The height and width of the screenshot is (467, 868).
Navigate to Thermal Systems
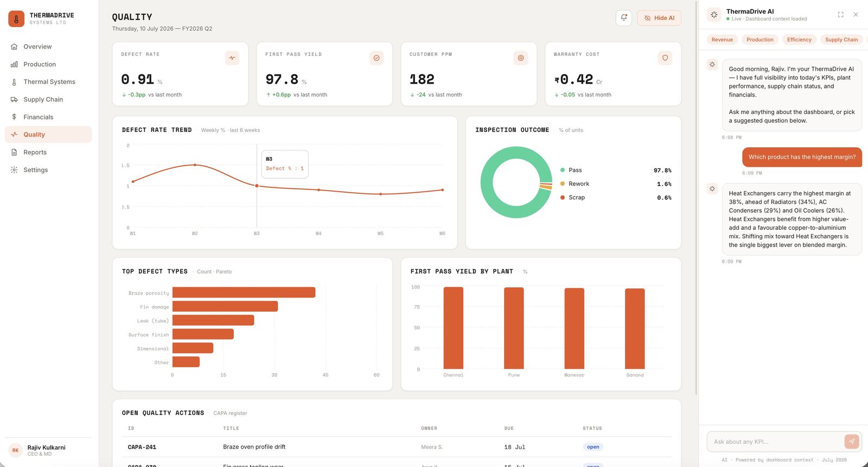click(48, 82)
